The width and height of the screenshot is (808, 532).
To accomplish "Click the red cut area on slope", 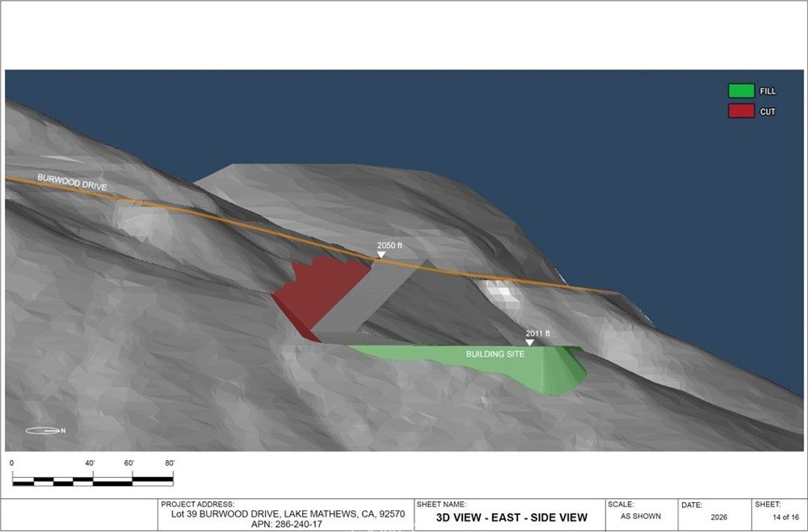I will pyautogui.click(x=318, y=292).
